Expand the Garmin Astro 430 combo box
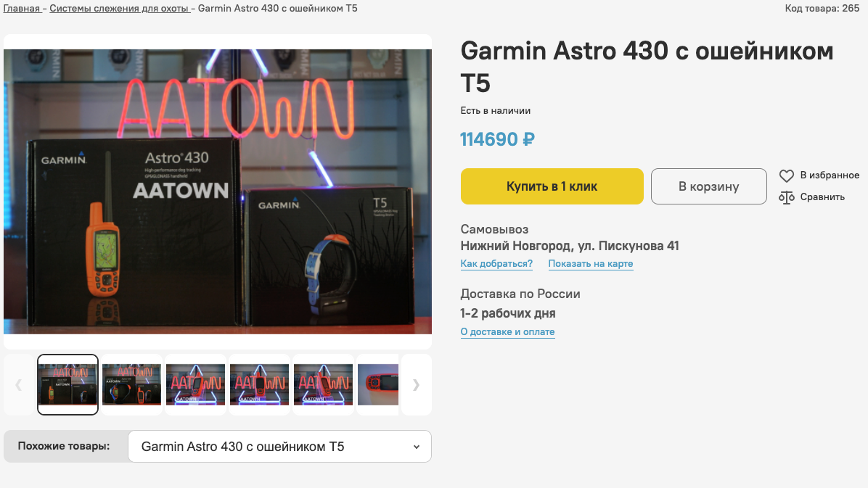868x488 pixels. click(x=279, y=447)
